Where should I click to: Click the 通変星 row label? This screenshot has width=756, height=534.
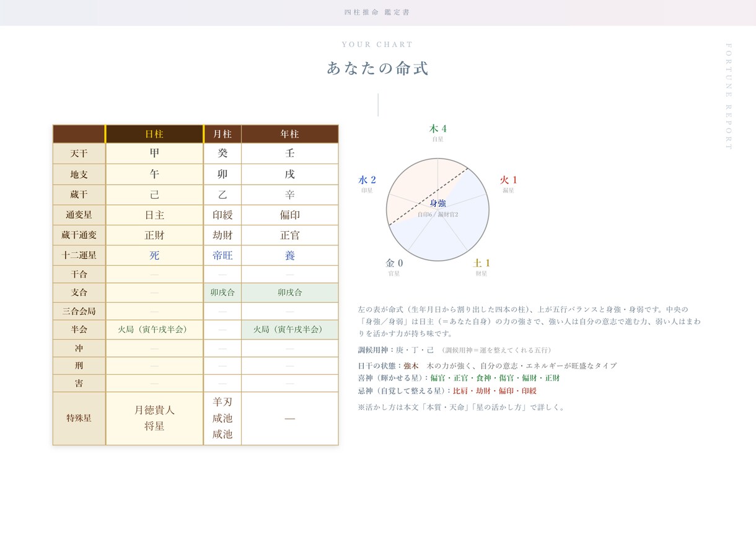click(79, 215)
